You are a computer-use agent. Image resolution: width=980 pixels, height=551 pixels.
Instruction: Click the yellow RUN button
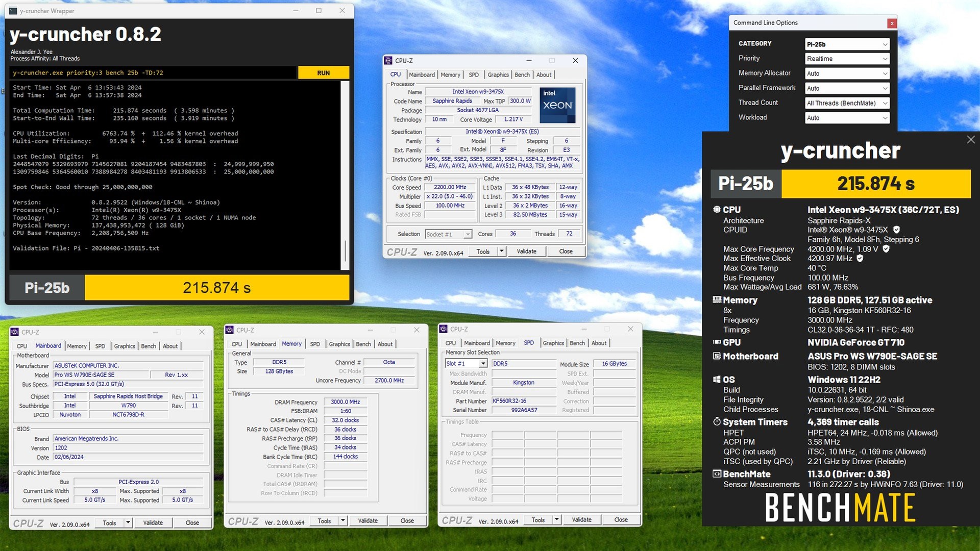coord(323,73)
